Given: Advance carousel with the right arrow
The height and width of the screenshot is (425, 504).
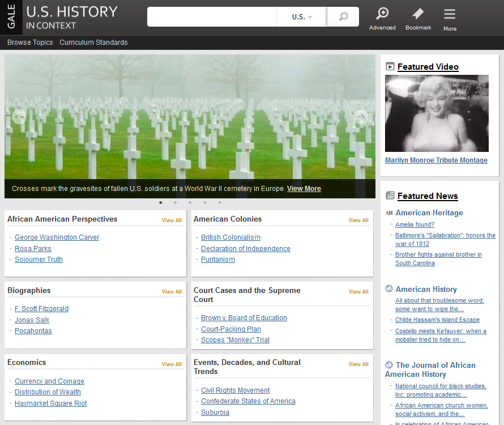Looking at the screenshot, I should pyautogui.click(x=361, y=117).
